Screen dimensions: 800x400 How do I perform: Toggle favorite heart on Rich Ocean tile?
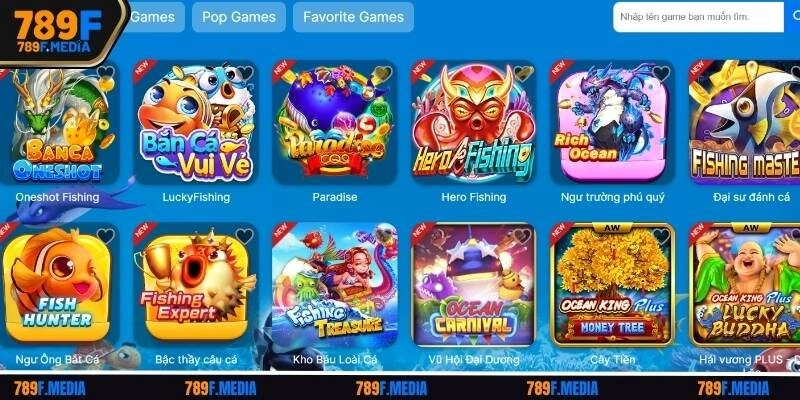pyautogui.click(x=661, y=74)
